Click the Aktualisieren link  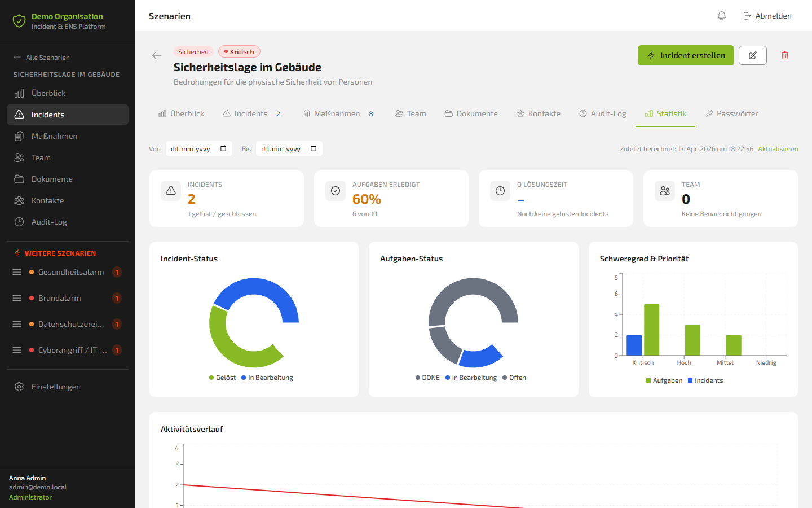click(x=778, y=149)
